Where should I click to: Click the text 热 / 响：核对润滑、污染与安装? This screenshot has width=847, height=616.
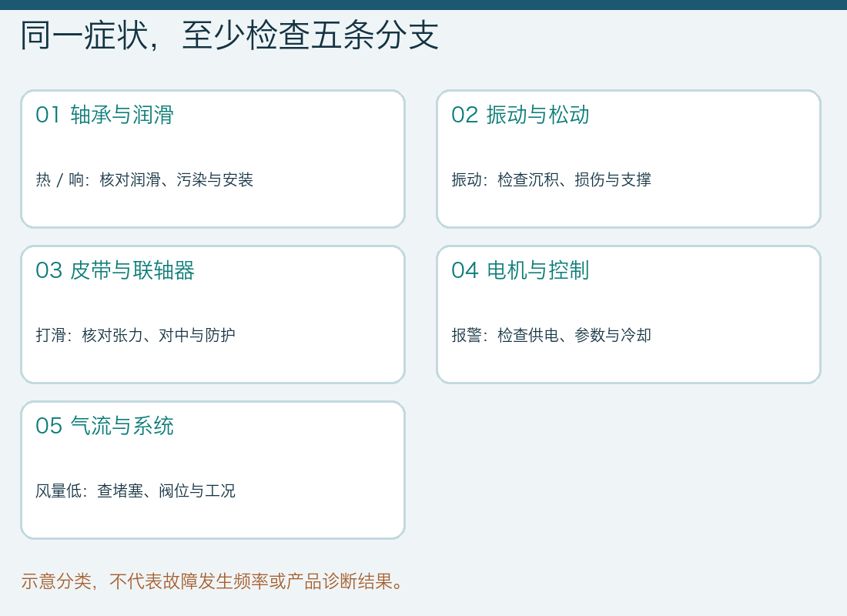[x=144, y=180]
